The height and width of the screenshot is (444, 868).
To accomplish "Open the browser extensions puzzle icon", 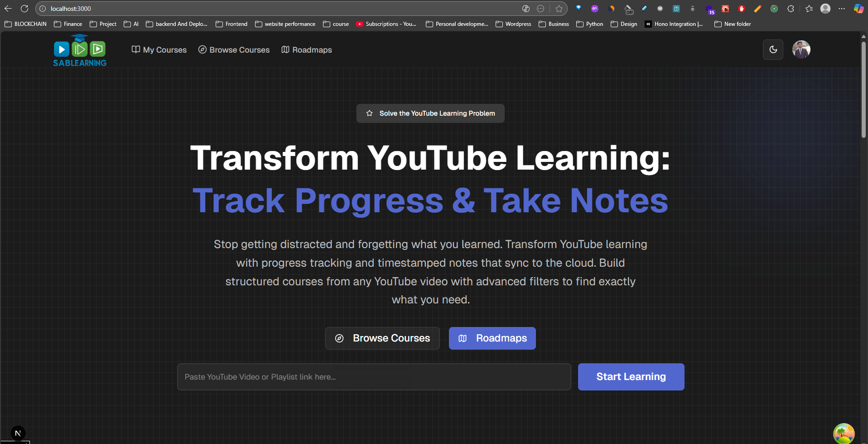I will click(x=791, y=9).
